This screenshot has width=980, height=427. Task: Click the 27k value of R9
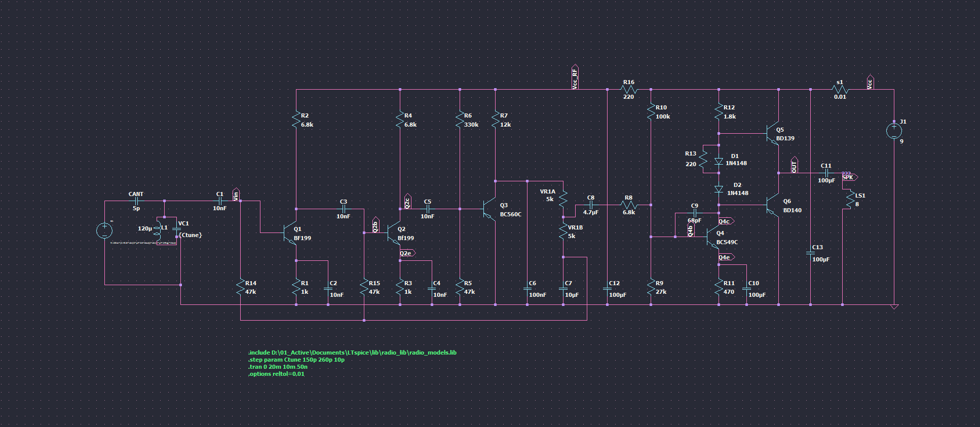pos(661,292)
